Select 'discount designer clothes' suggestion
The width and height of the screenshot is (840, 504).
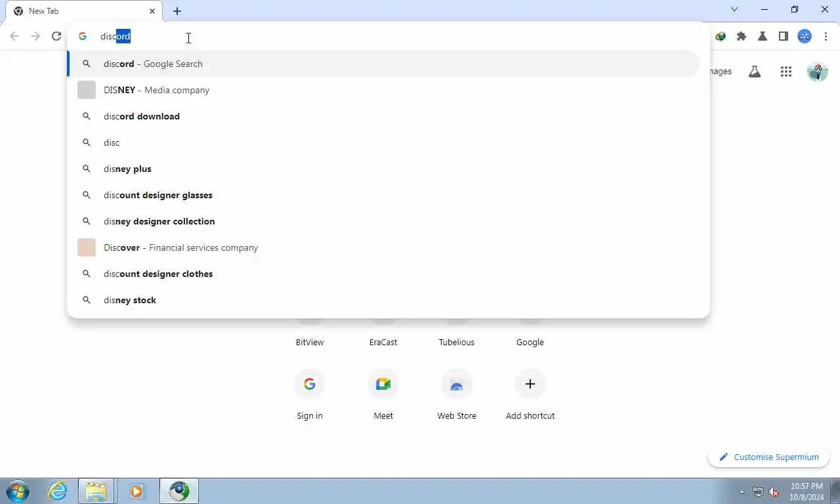point(384,274)
